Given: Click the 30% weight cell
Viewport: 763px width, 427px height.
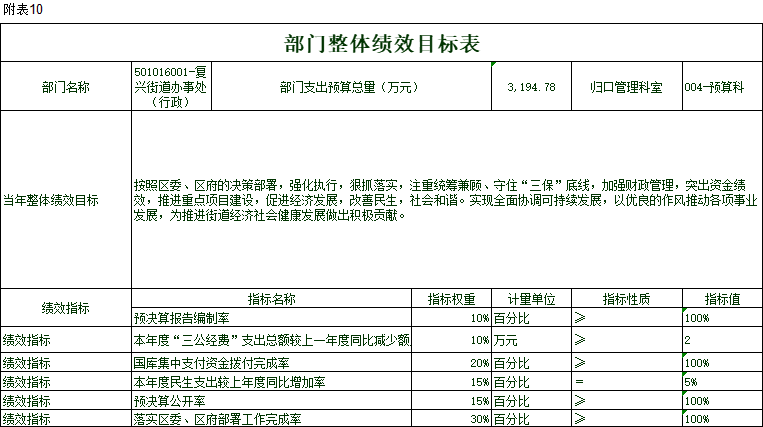Looking at the screenshot, I should [452, 419].
